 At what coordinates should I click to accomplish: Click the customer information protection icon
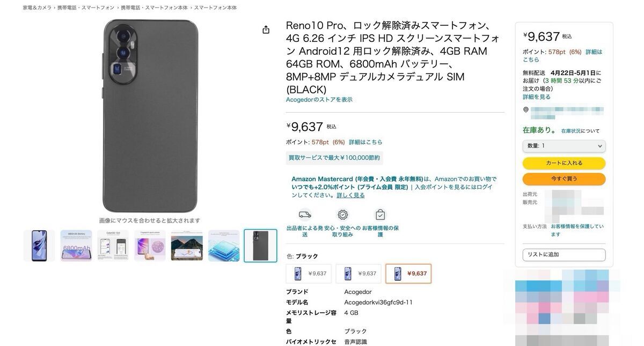tap(380, 215)
